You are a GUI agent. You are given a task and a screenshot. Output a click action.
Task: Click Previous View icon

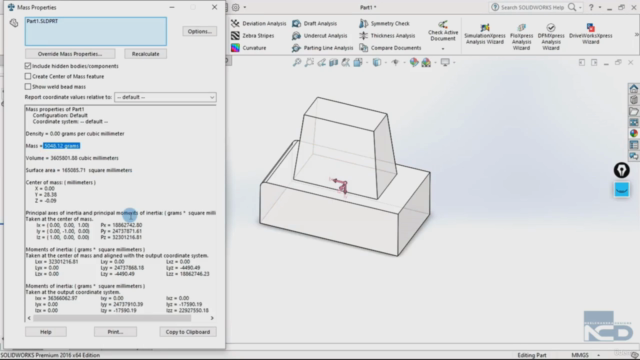322,62
